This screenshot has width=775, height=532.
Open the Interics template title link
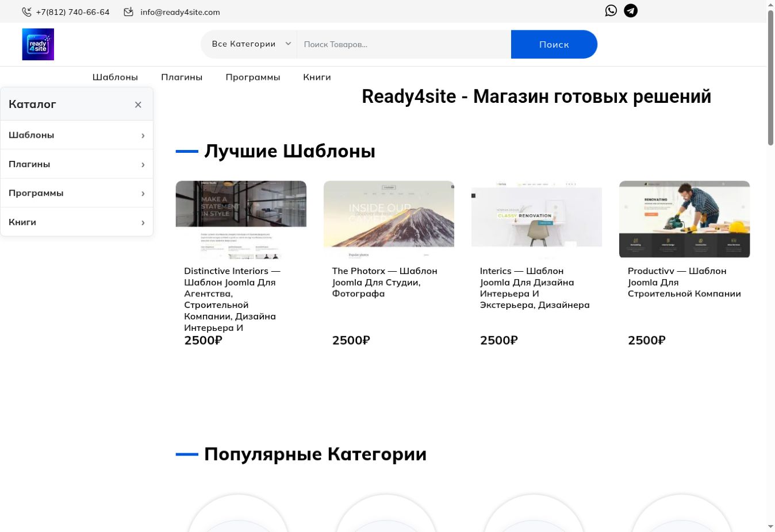coord(535,288)
